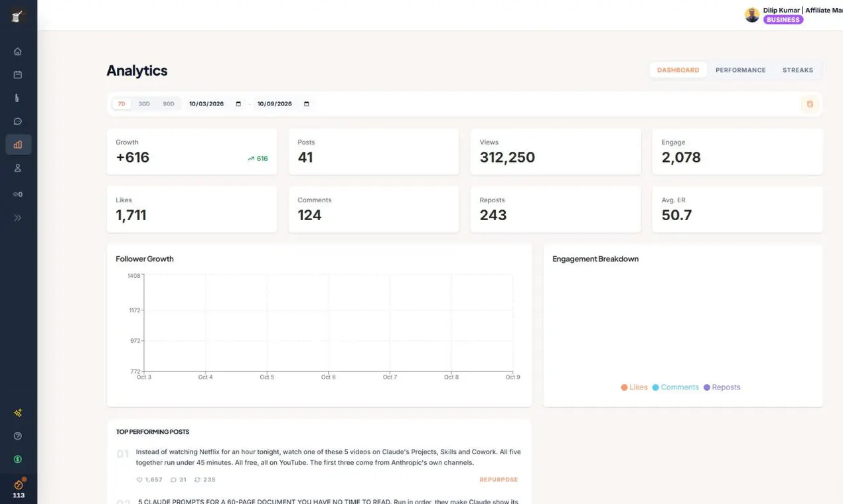Open the chat bubble sidebar icon
The image size is (843, 504).
[x=18, y=121]
